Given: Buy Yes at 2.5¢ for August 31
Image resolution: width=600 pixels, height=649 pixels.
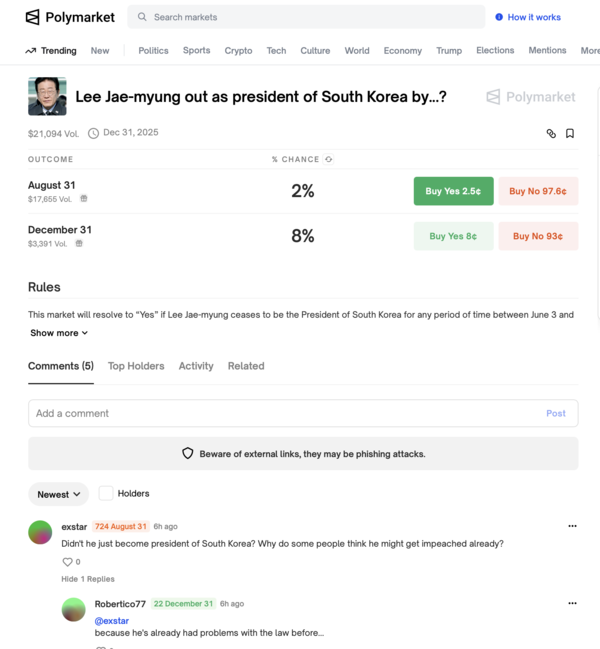Looking at the screenshot, I should click(453, 191).
